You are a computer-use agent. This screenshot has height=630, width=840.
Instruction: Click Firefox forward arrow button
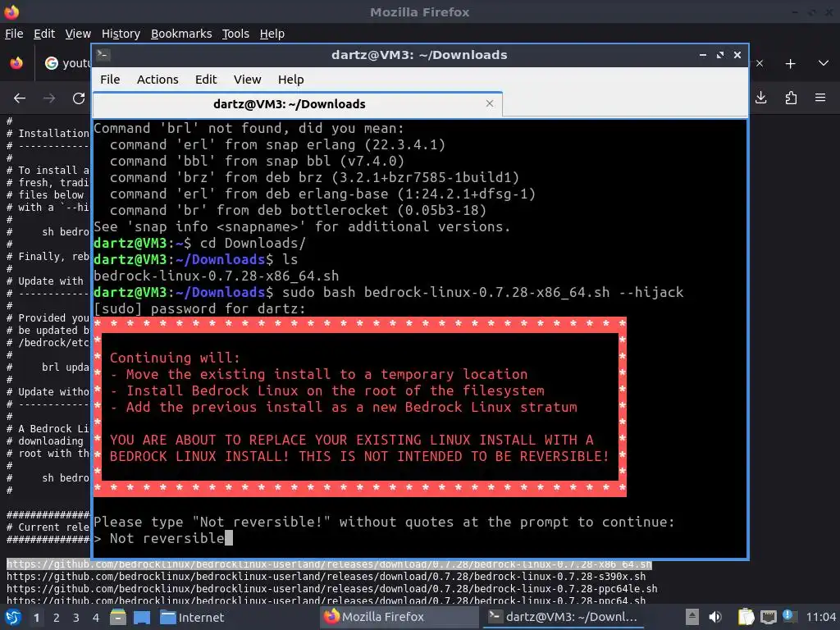[48, 98]
